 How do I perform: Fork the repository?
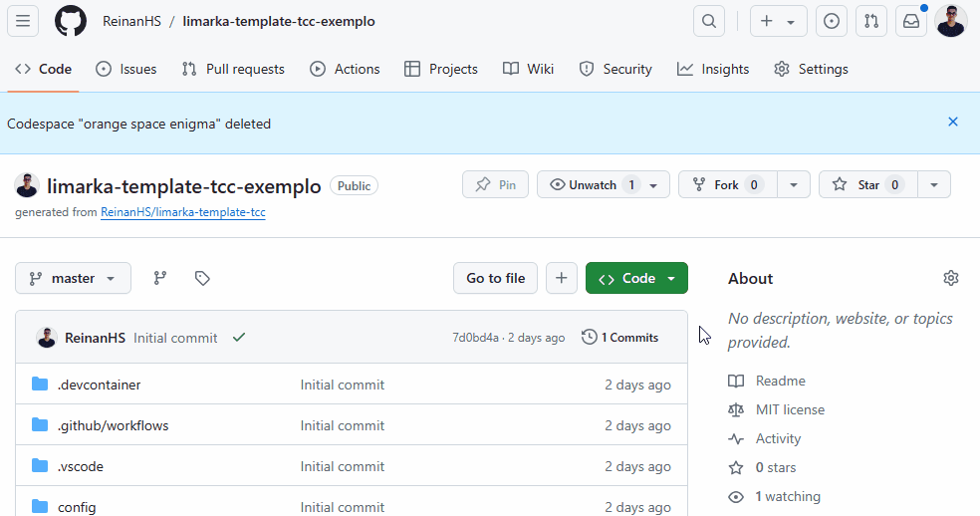coord(728,184)
